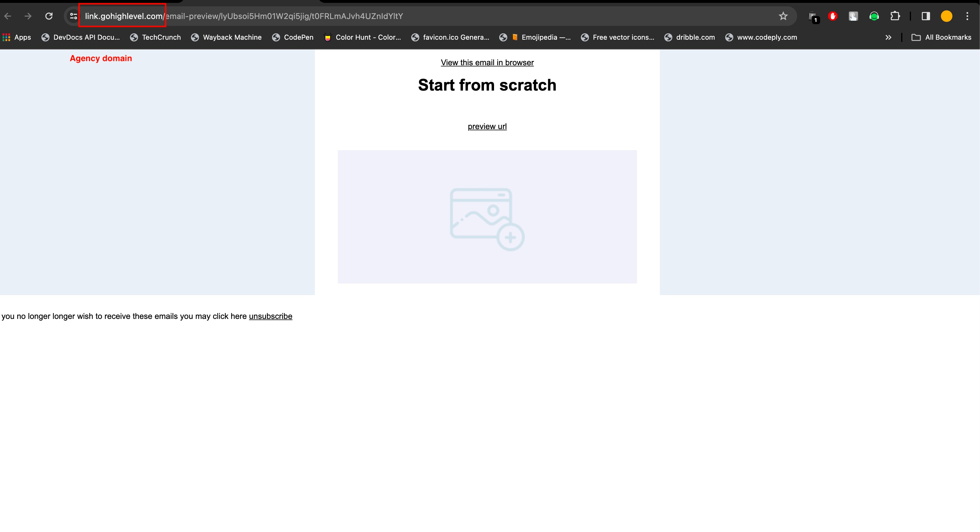Screen dimensions: 980x532
Task: Bookmark this page with the star icon
Action: coord(783,16)
